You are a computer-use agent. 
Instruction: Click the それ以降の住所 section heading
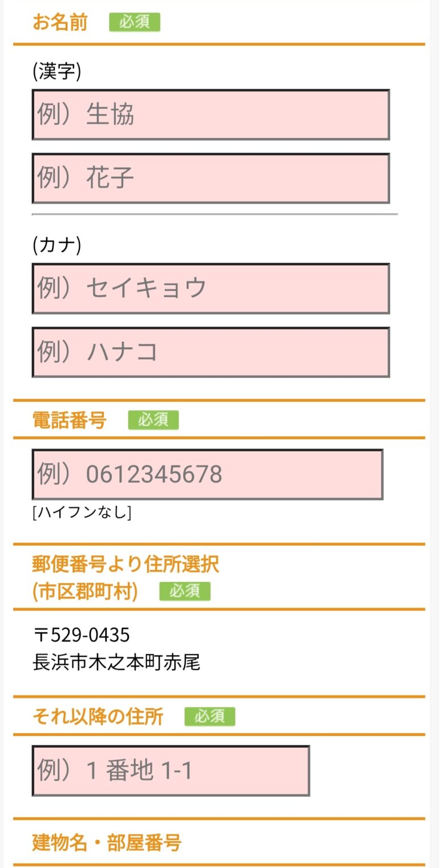pyautogui.click(x=98, y=716)
